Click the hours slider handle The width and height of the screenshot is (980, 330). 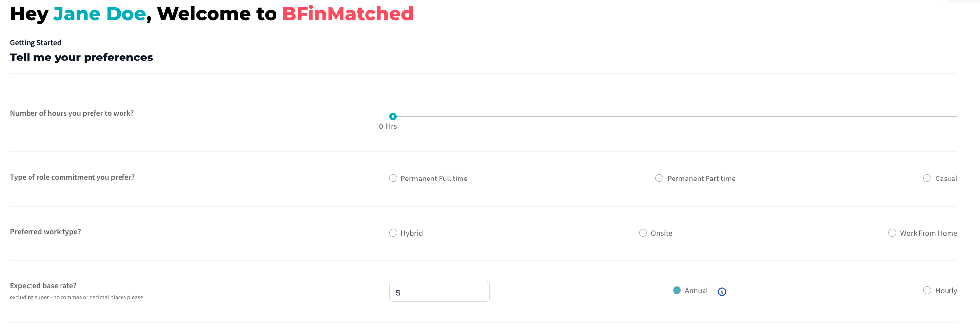(x=393, y=117)
